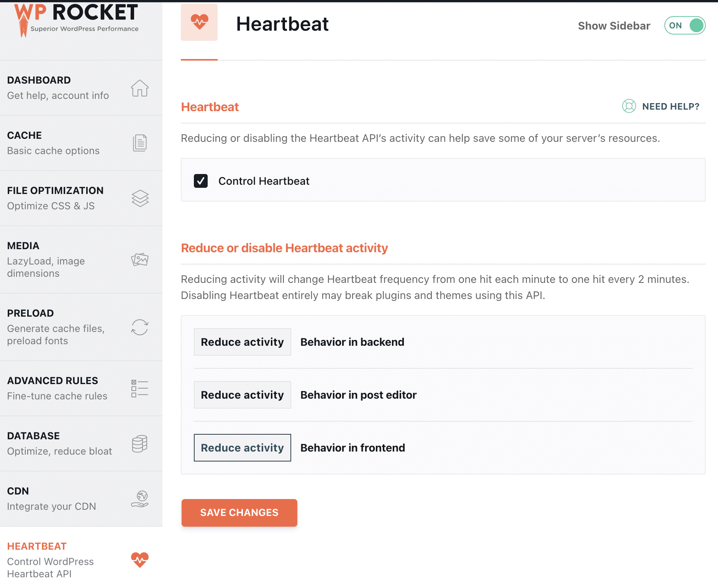Click the Preload refresh icon
Screen dimensions: 718x588
pos(140,328)
